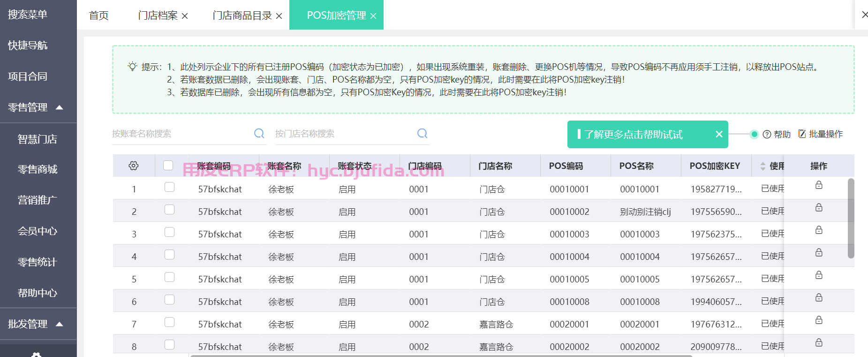
Task: Close the 门店档案 tab
Action: point(185,16)
